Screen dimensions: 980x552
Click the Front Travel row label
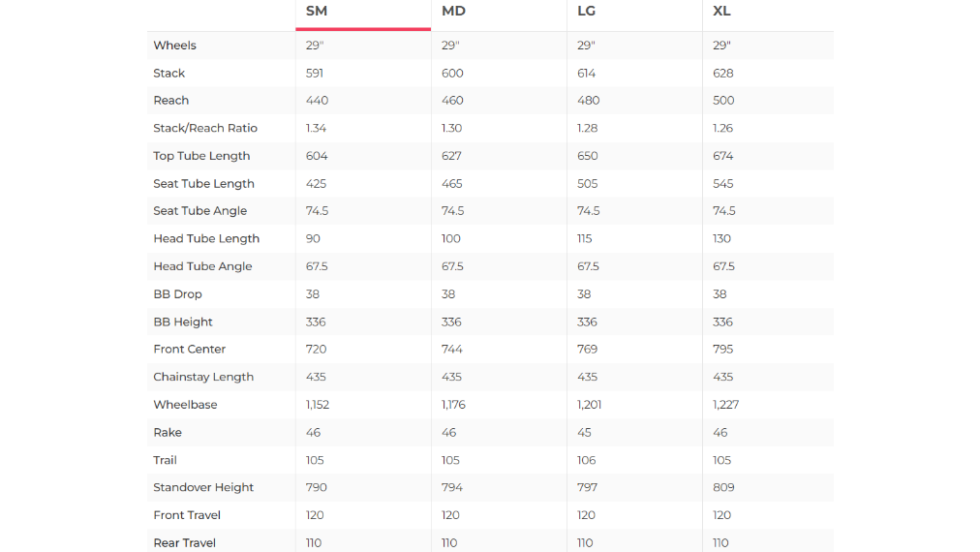(187, 515)
